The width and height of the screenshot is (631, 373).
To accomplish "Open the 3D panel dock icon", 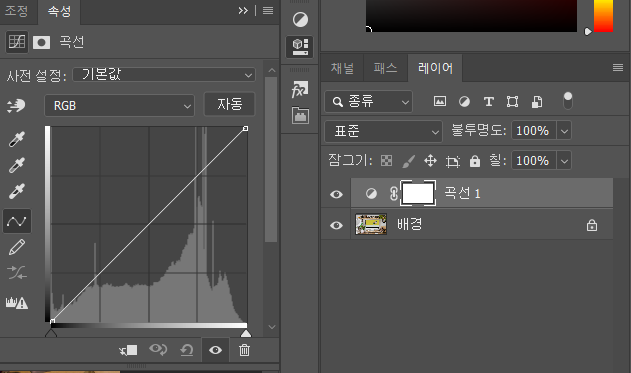I will coord(300,47).
